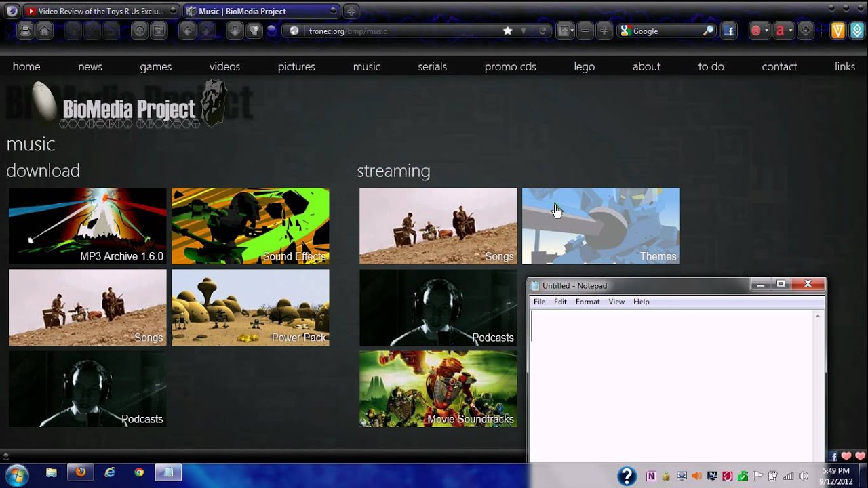The height and width of the screenshot is (488, 868).
Task: Open the Format menu in Notepad
Action: [587, 302]
